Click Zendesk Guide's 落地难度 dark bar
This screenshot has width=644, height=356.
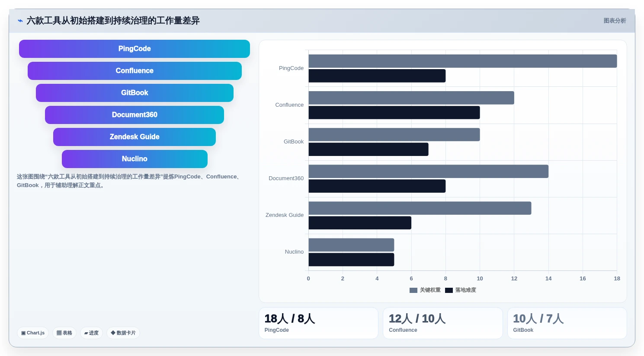pos(360,222)
